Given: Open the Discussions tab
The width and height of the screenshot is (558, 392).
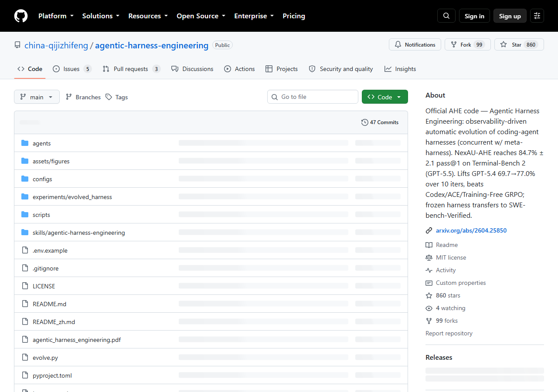Looking at the screenshot, I should tap(192, 69).
